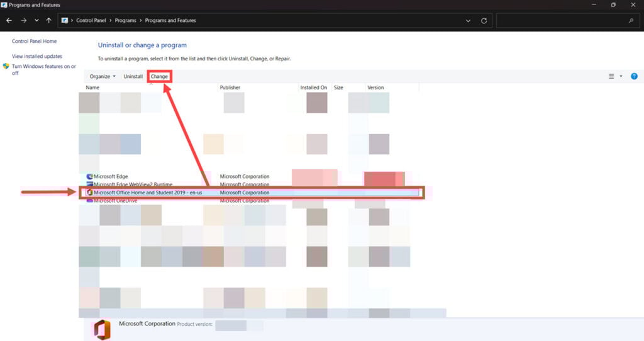Open Help with the question mark icon
Image resolution: width=644 pixels, height=341 pixels.
coord(634,76)
